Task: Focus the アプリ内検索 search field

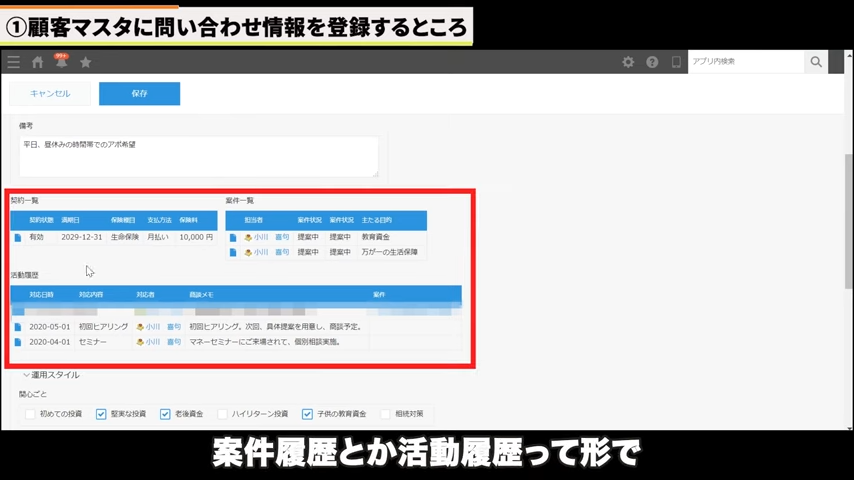Action: (x=746, y=62)
